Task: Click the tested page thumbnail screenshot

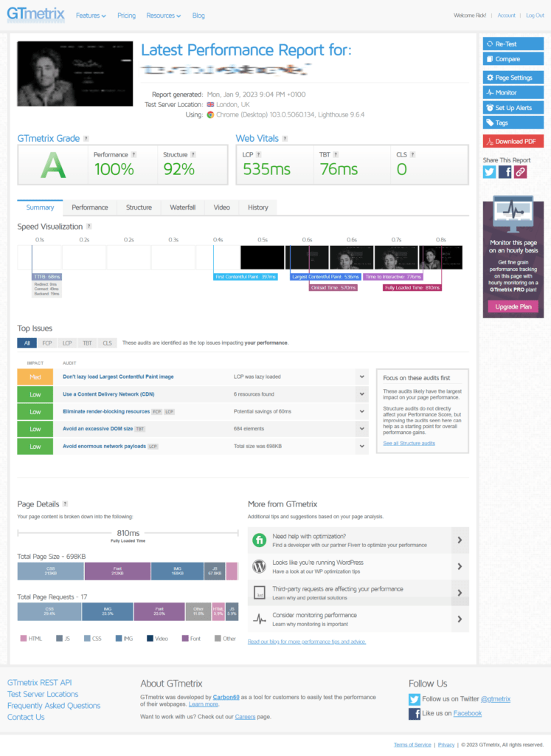Action: tap(75, 74)
